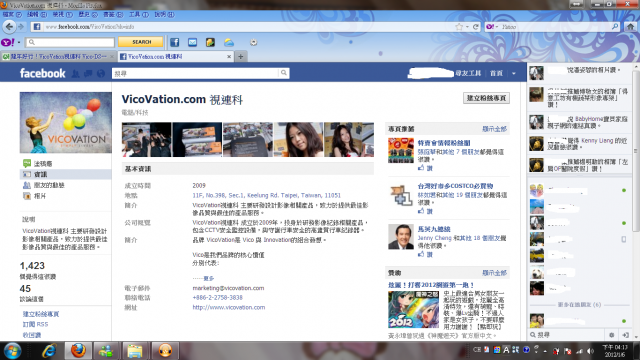Open the Facebook account dropdown arrow

click(x=514, y=73)
